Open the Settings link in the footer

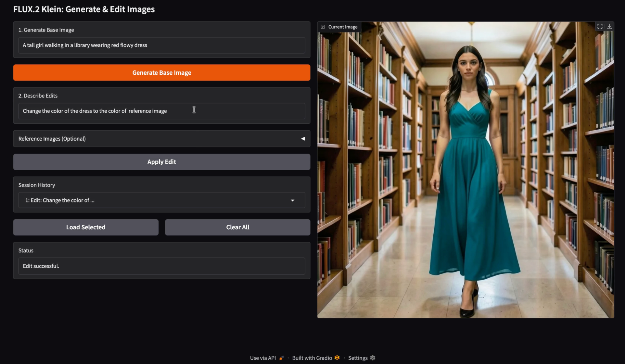[358, 358]
